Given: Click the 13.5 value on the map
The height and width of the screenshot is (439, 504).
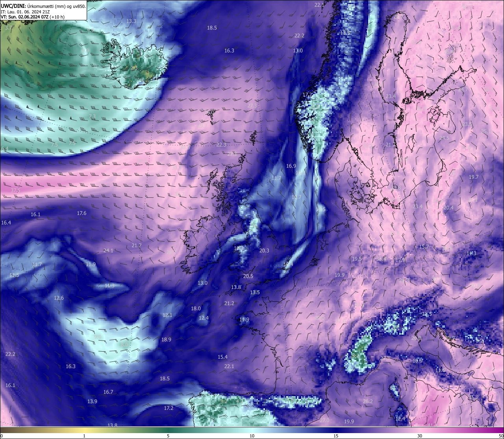Looking at the screenshot, I should [255, 292].
